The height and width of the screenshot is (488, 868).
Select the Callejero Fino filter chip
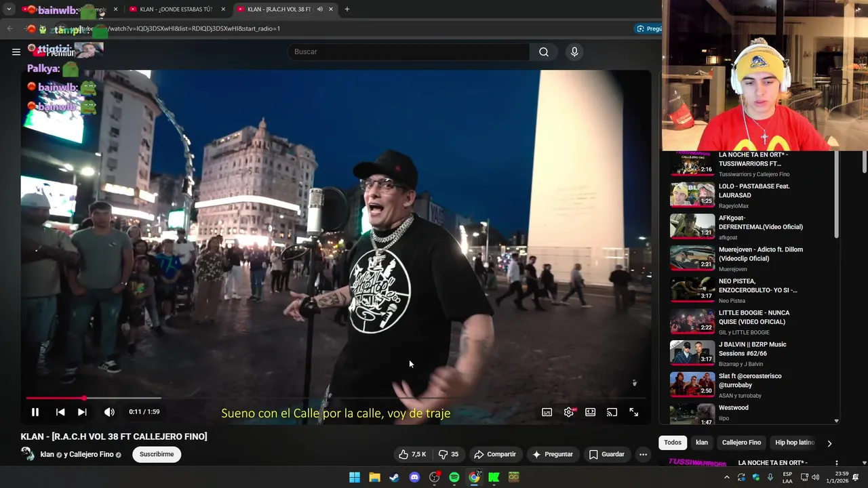[741, 443]
